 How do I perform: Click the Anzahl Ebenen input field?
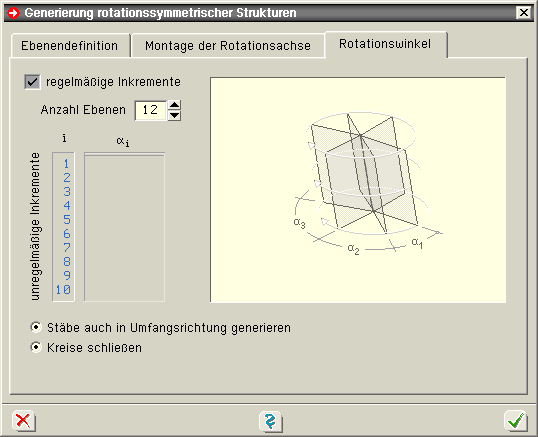point(151,110)
